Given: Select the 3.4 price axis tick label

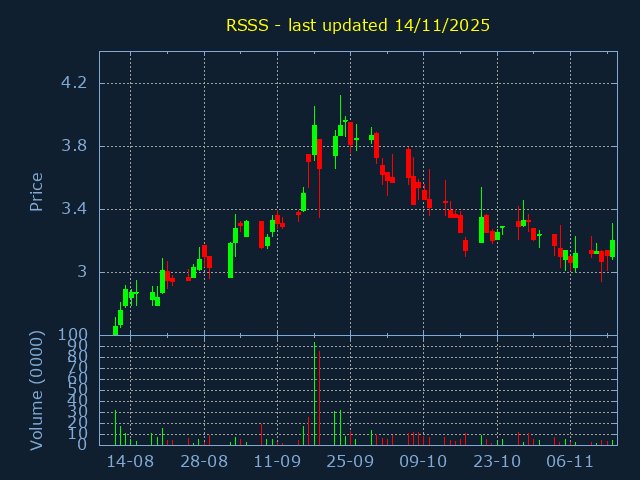Looking at the screenshot, I should coord(74,209).
